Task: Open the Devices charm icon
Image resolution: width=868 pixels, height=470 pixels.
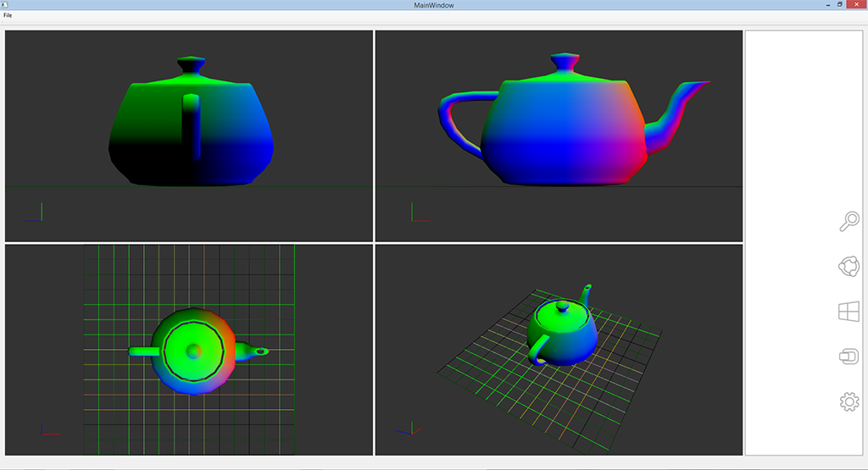Action: 849,357
